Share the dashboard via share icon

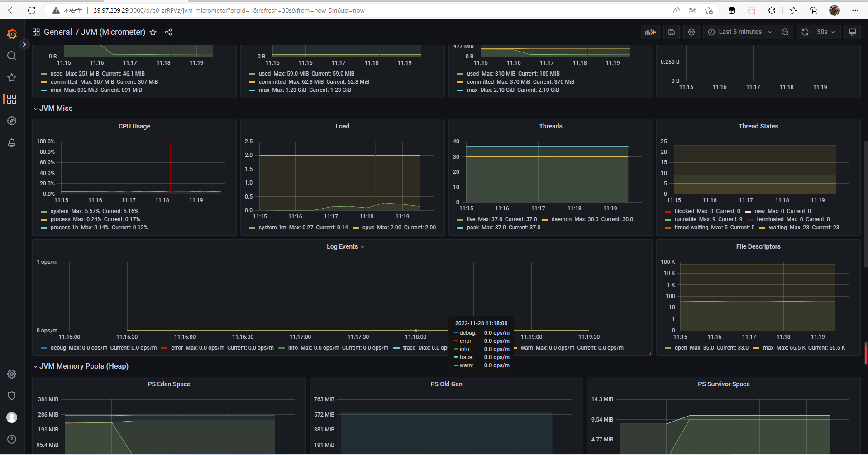[168, 32]
